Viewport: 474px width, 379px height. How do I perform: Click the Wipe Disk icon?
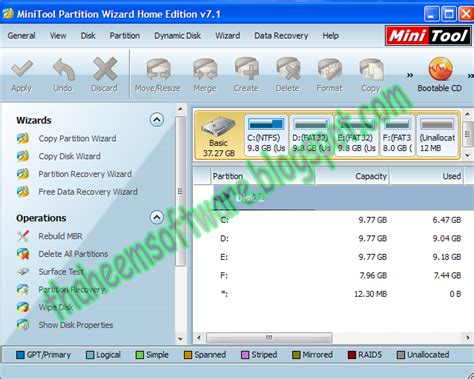coord(23,307)
